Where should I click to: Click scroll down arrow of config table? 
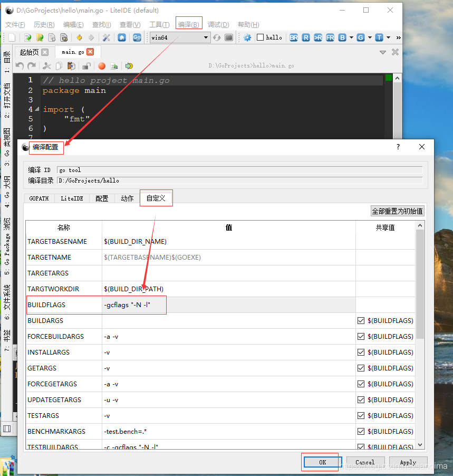click(x=420, y=445)
